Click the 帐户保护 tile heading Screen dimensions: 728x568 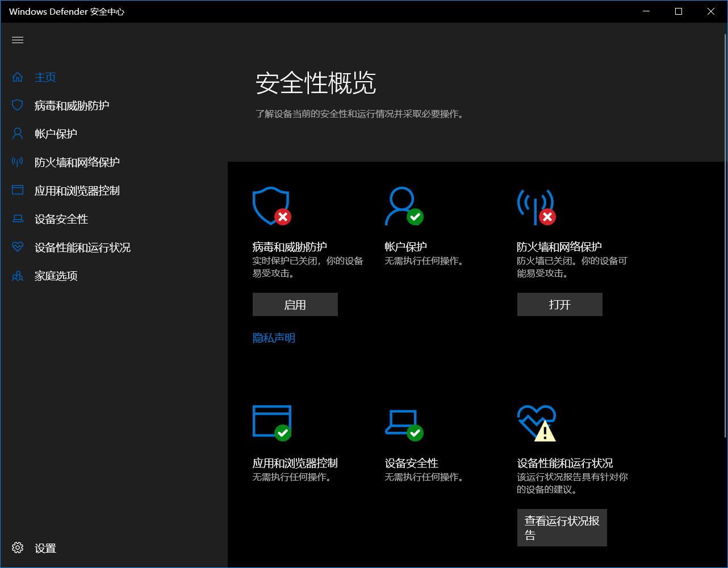pos(406,247)
